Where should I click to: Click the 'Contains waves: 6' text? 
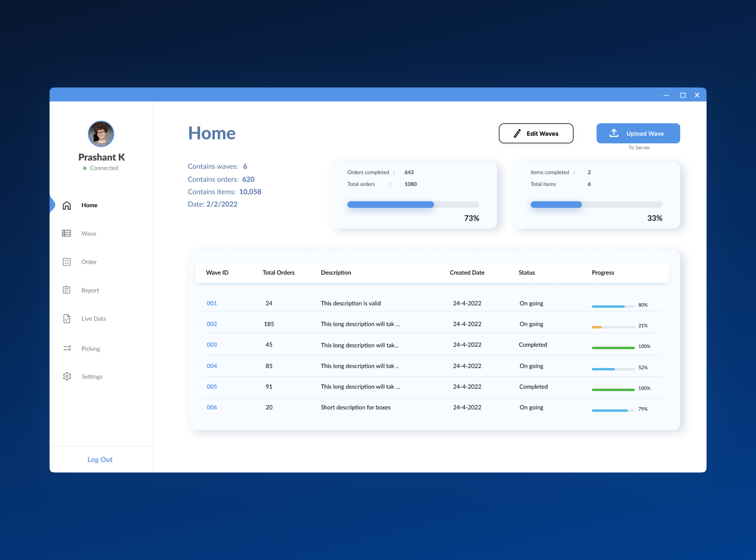(x=217, y=166)
